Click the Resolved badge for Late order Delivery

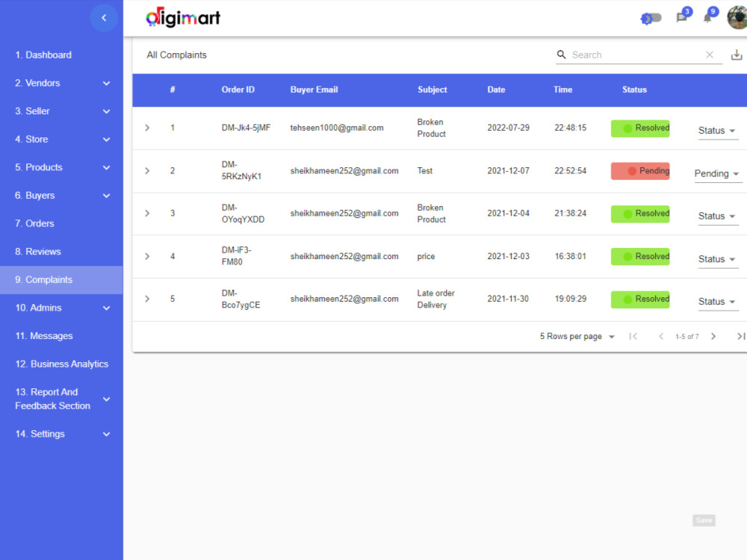(x=640, y=299)
